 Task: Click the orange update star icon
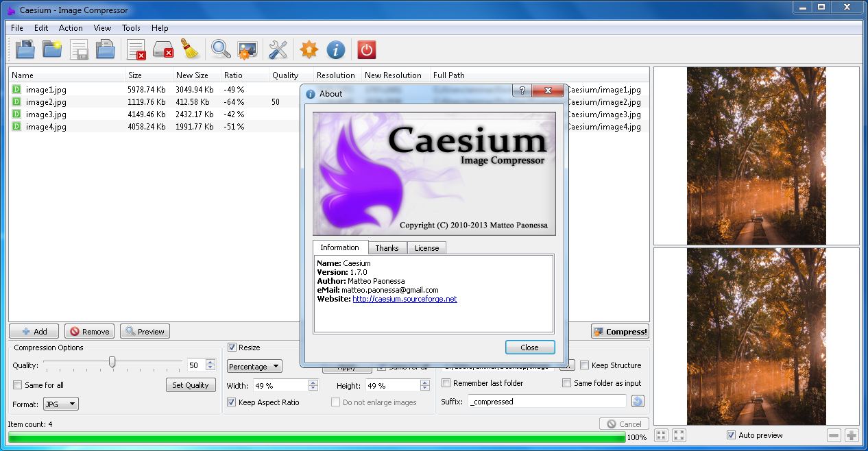pyautogui.click(x=308, y=49)
